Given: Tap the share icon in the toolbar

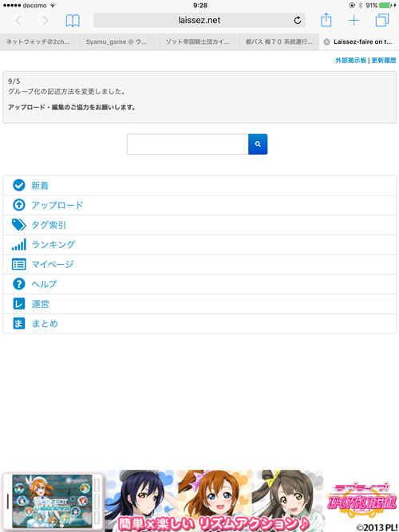Looking at the screenshot, I should 326,20.
